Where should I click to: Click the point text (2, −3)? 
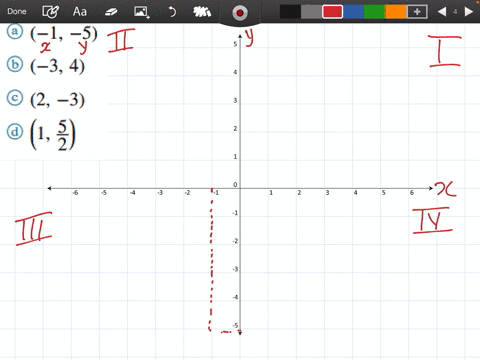pos(57,100)
